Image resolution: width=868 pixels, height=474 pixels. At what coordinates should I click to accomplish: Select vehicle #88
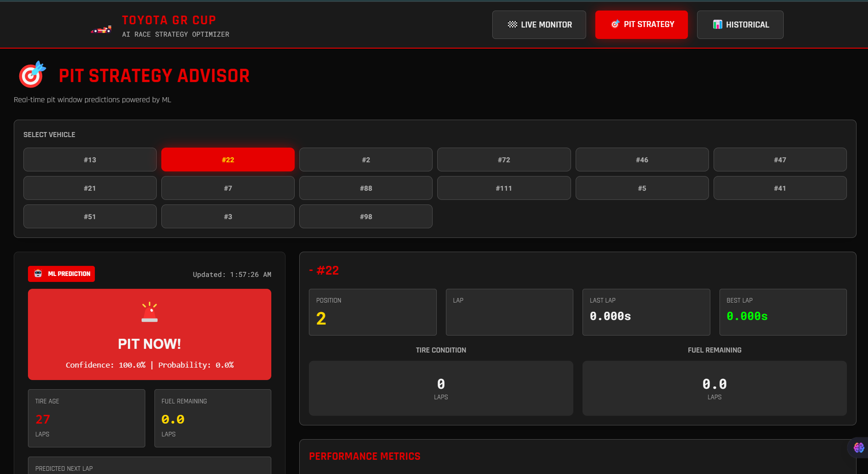(366, 188)
